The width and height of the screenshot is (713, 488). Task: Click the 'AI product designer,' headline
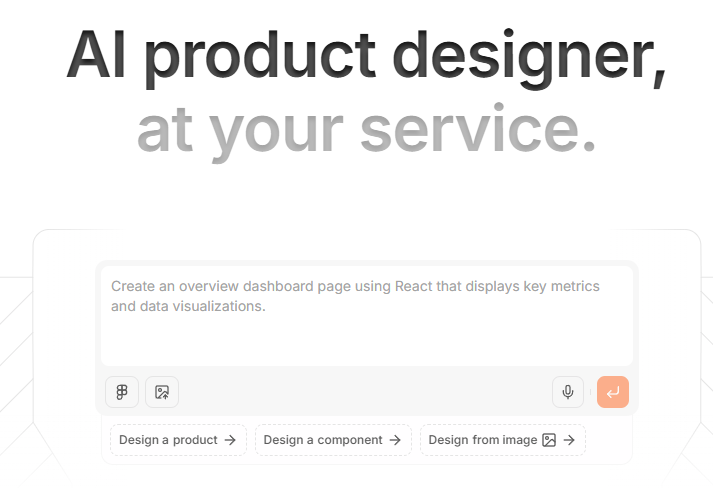point(367,57)
